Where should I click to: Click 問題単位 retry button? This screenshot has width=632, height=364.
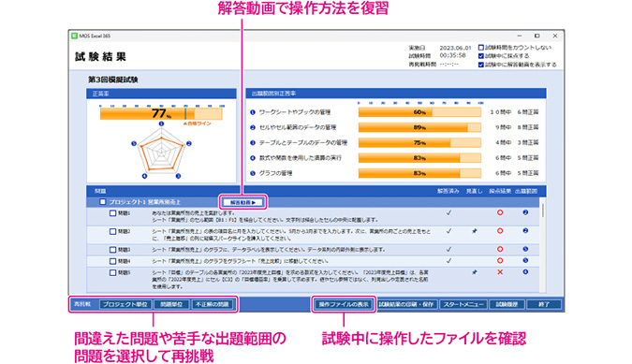click(x=171, y=304)
